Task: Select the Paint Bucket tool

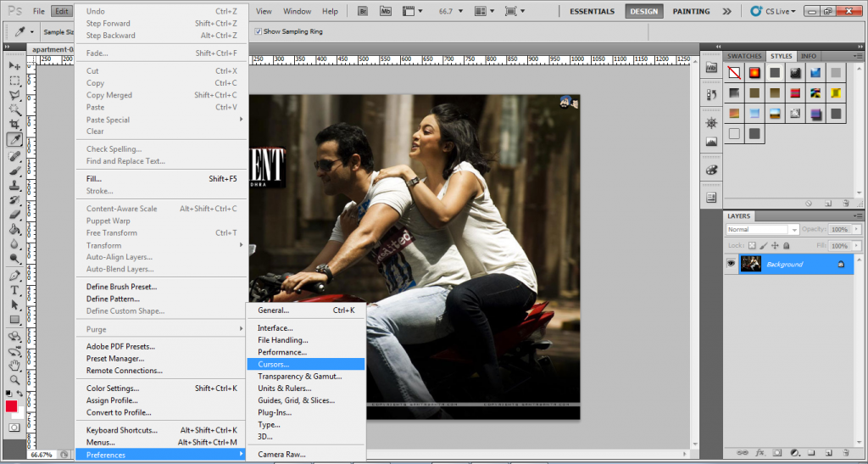Action: (15, 229)
